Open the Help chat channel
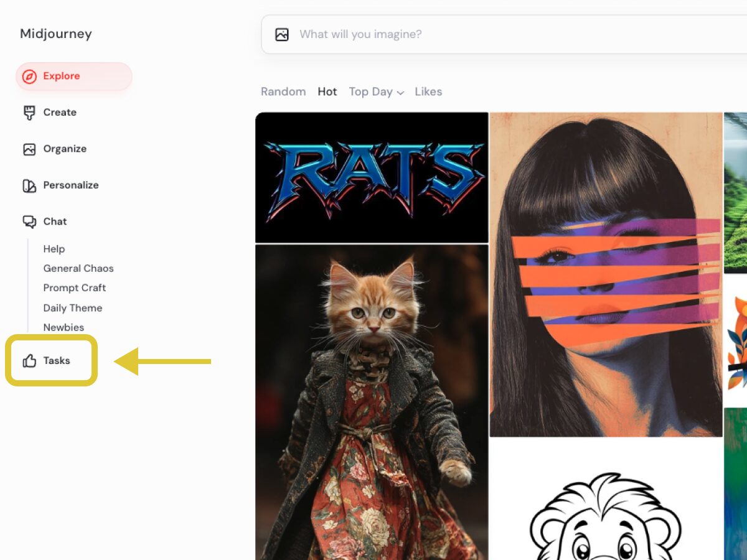 pos(54,249)
